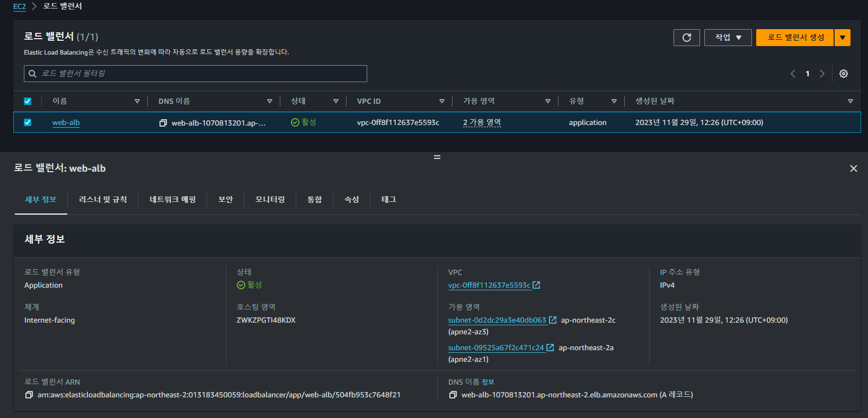This screenshot has height=418, width=868.
Task: Click the panel resize handle icon
Action: click(437, 157)
